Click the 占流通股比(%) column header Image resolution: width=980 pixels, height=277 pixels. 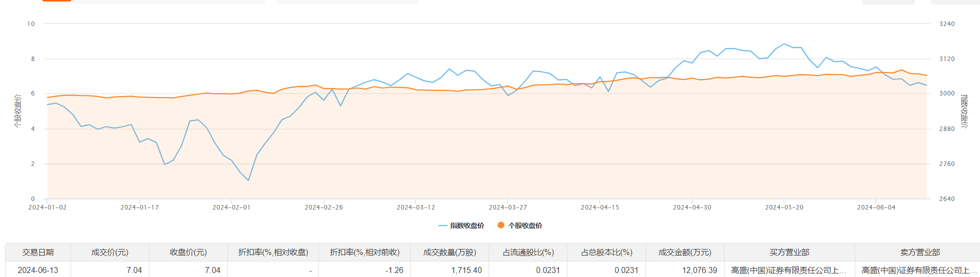click(528, 252)
